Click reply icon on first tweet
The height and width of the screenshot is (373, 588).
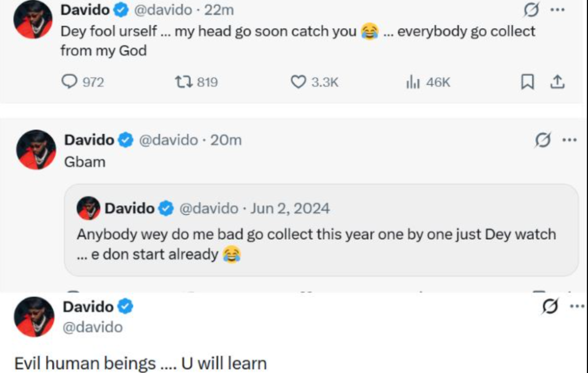(69, 82)
